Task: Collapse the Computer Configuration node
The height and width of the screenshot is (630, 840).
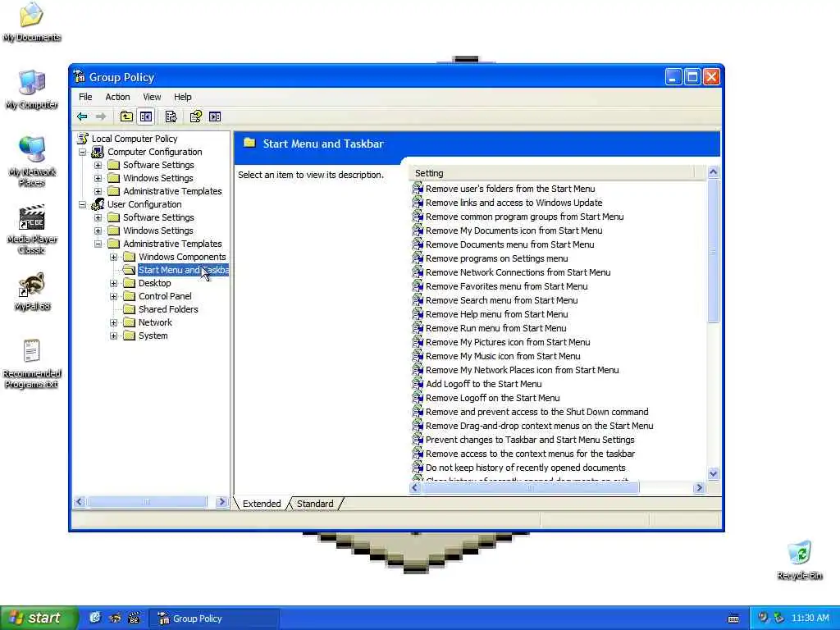Action: click(83, 152)
